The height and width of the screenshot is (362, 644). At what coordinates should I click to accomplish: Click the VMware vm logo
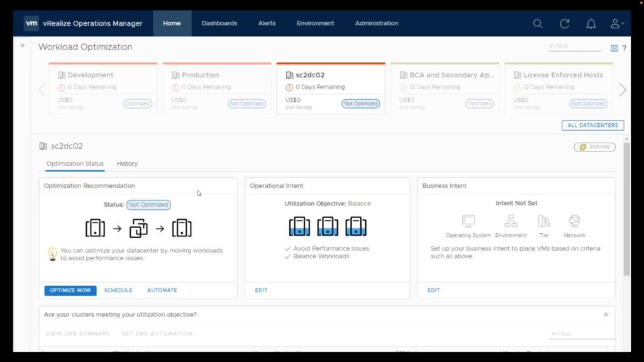31,23
